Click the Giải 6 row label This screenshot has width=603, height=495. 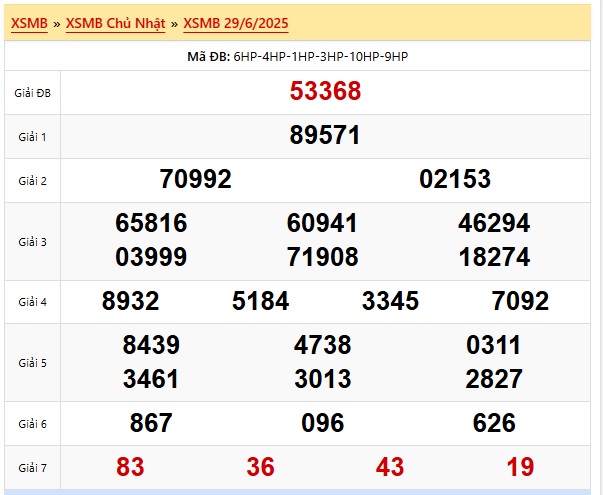32,424
